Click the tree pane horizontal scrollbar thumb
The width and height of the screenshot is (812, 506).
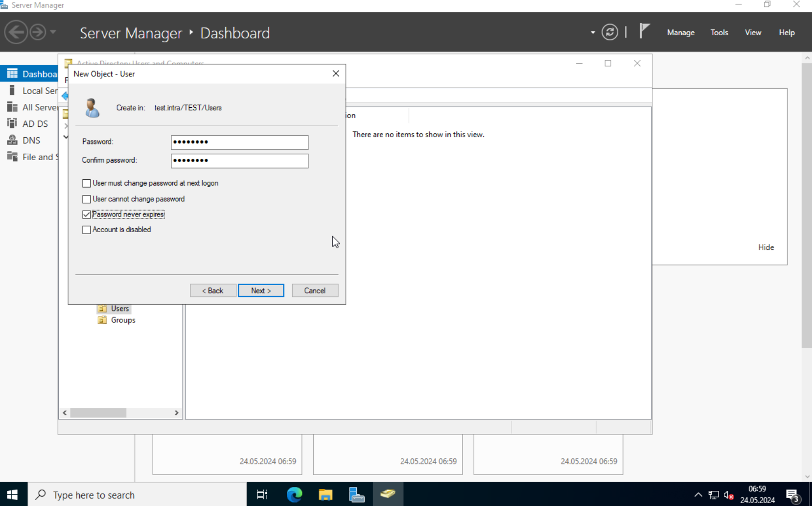tap(98, 413)
